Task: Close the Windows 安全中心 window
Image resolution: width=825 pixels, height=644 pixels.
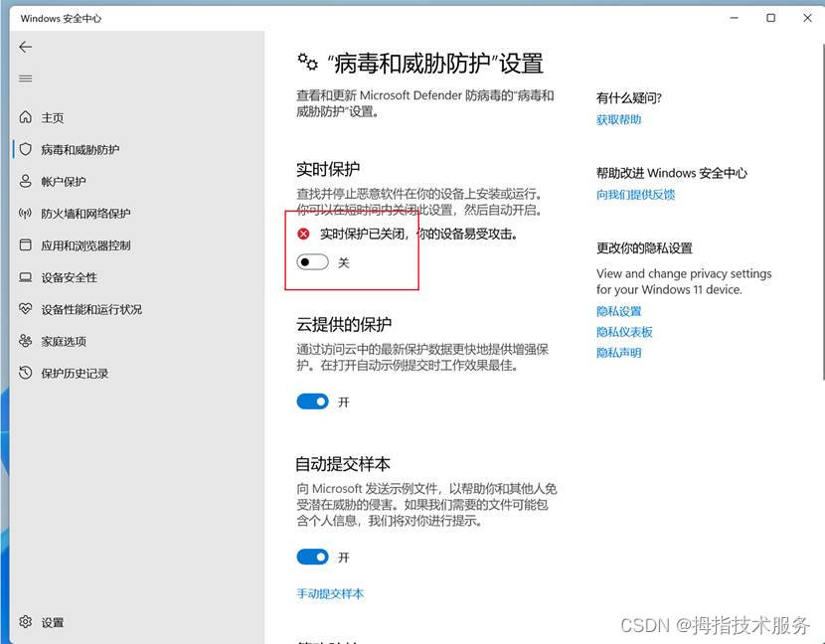Action: tap(808, 18)
